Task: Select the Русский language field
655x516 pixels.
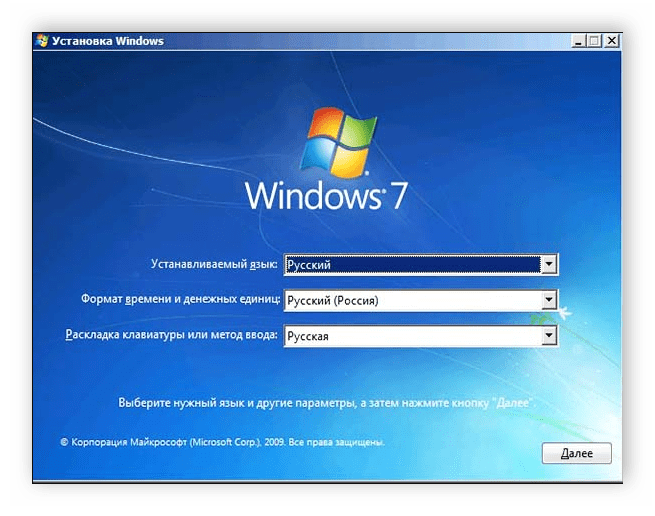Action: pos(421,264)
